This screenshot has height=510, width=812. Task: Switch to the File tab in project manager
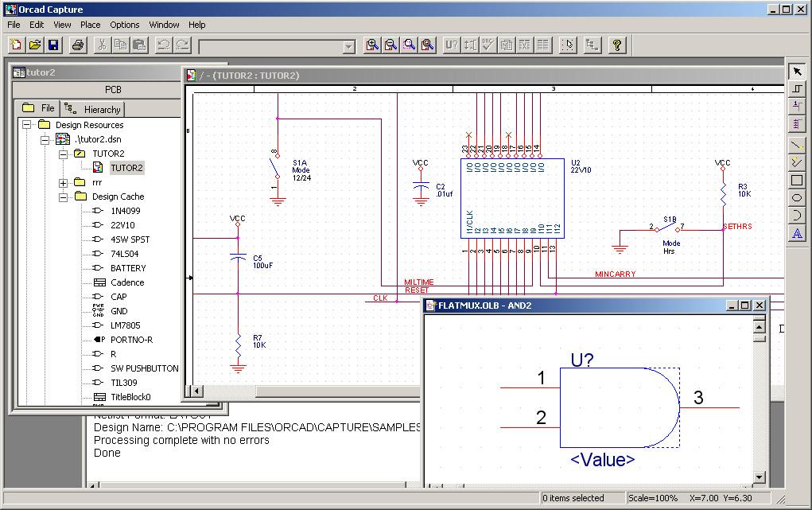pyautogui.click(x=39, y=108)
